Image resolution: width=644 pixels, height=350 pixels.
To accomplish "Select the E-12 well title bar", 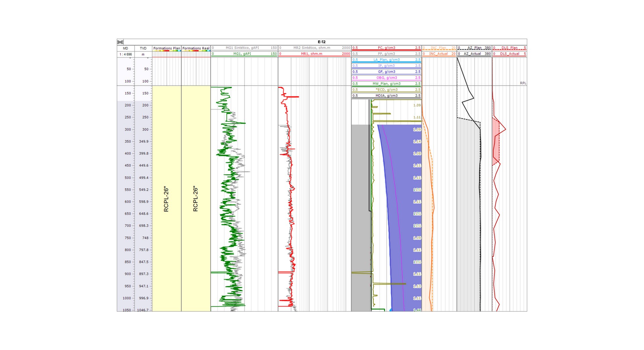I will pos(321,42).
